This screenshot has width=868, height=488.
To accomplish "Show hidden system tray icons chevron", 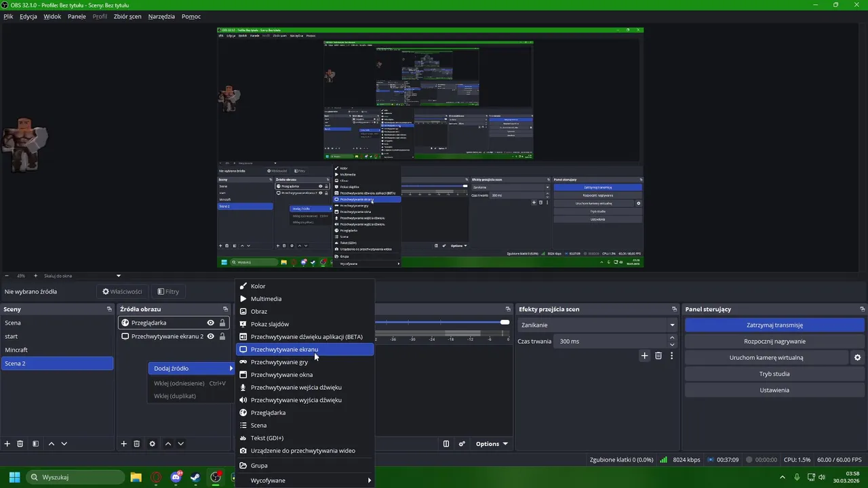I will coord(783,477).
